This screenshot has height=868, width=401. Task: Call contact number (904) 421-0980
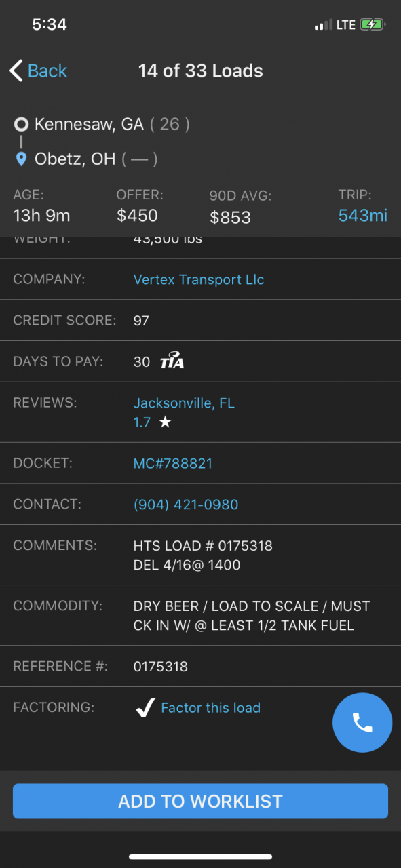coord(186,505)
